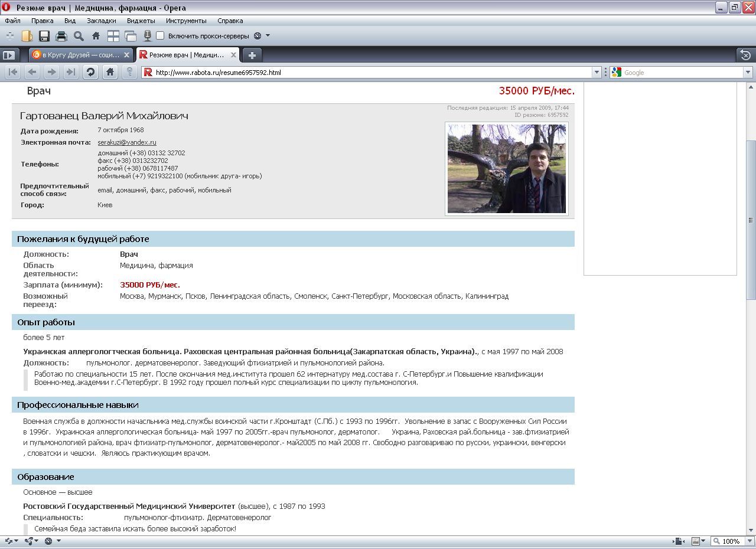Click the Print icon in the main toolbar

click(x=61, y=36)
